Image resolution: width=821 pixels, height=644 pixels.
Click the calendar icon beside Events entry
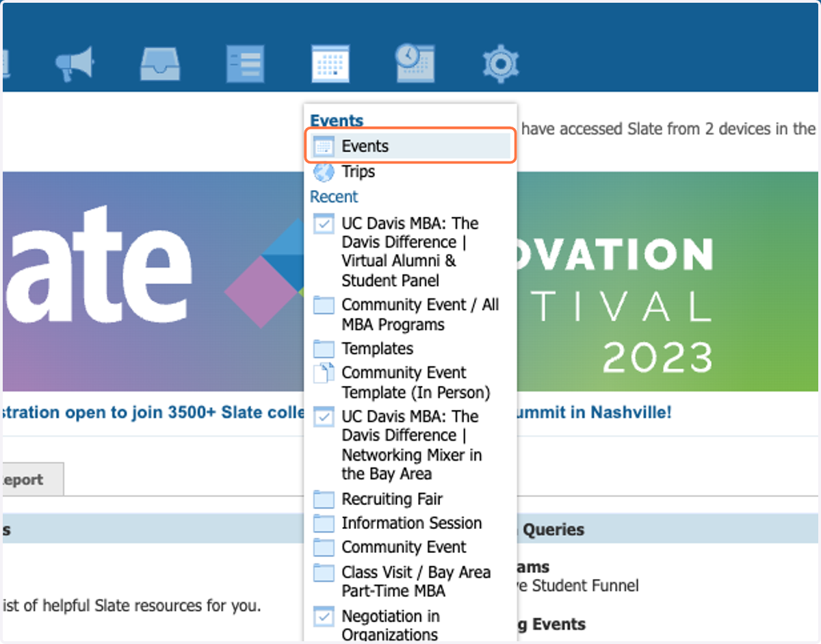323,146
